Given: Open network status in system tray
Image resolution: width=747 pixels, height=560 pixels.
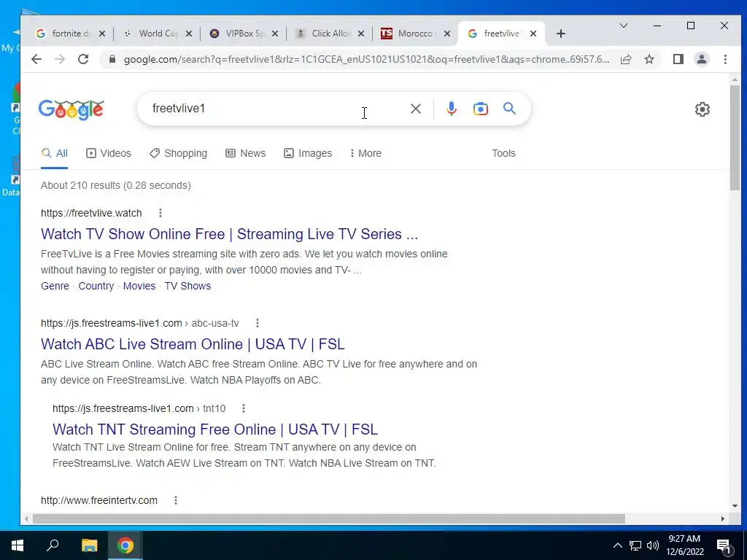Looking at the screenshot, I should pyautogui.click(x=635, y=545).
